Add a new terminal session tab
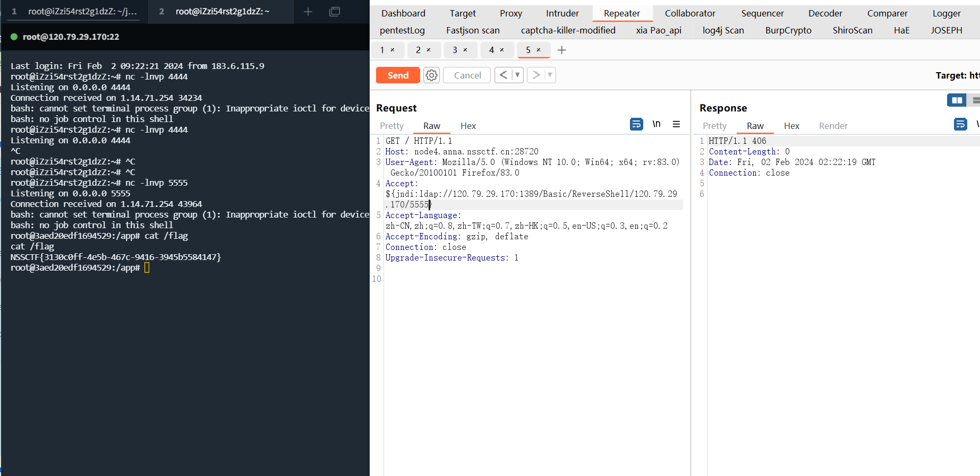Image resolution: width=980 pixels, height=476 pixels. point(308,12)
